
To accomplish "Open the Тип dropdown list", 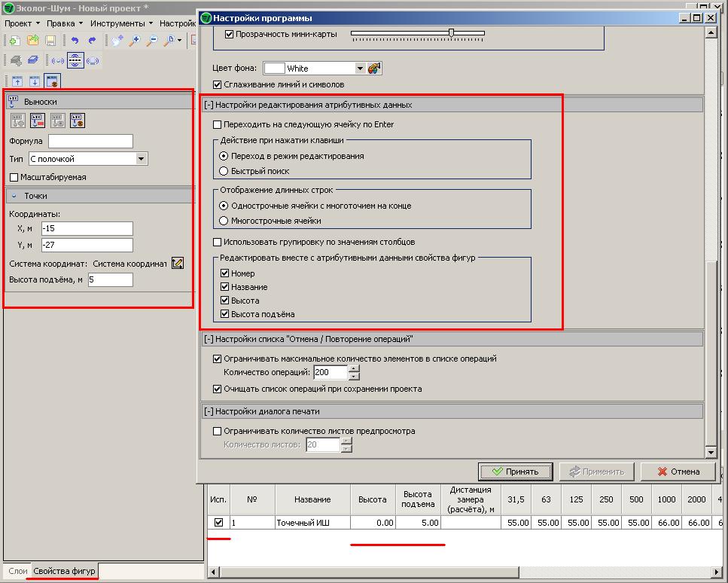I will point(141,159).
